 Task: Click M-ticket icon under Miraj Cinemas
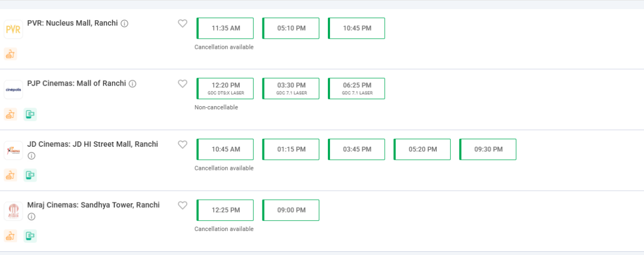point(31,236)
